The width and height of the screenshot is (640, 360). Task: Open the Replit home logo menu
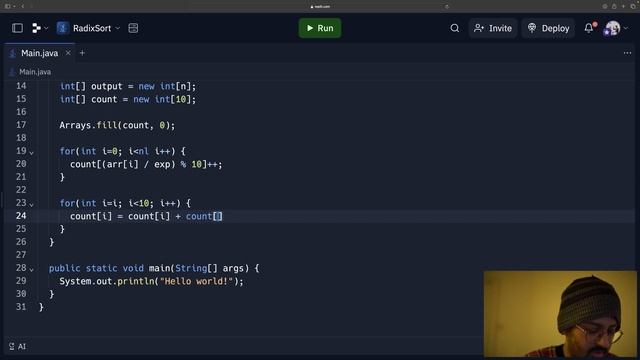click(40, 28)
